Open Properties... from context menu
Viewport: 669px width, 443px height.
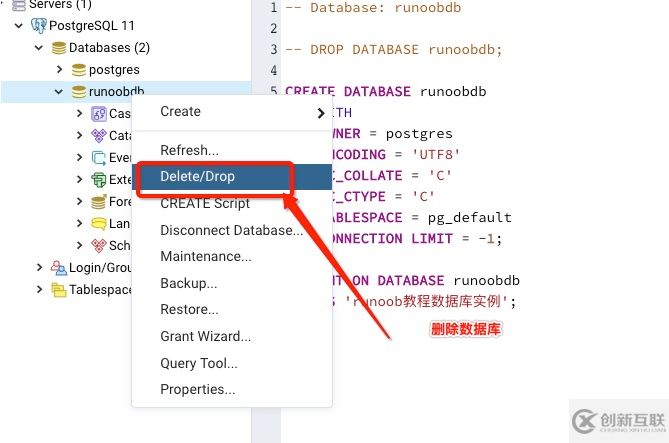click(x=232, y=389)
